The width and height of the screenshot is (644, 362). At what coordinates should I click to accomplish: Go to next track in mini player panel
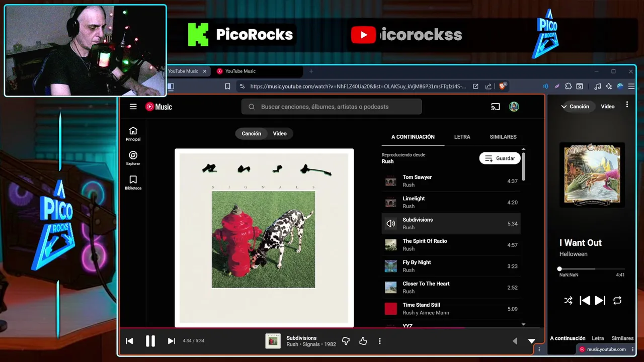(x=600, y=301)
